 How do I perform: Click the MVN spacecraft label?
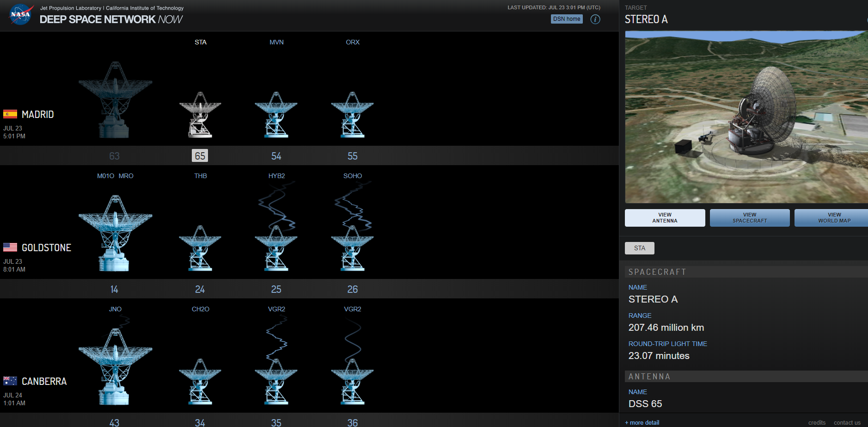(x=276, y=42)
